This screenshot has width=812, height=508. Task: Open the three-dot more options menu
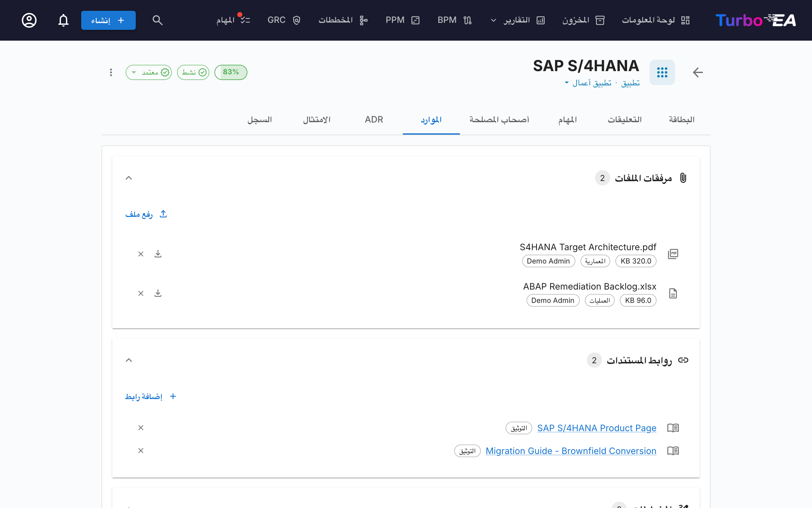[111, 72]
